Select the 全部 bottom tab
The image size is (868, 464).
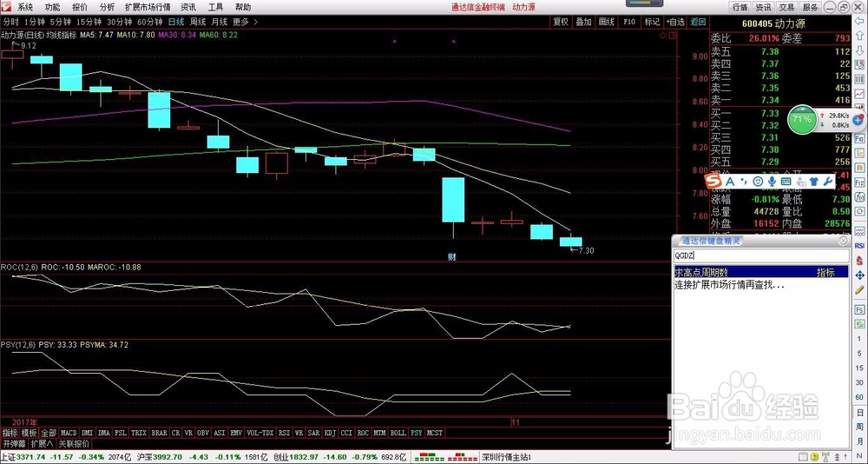point(48,433)
